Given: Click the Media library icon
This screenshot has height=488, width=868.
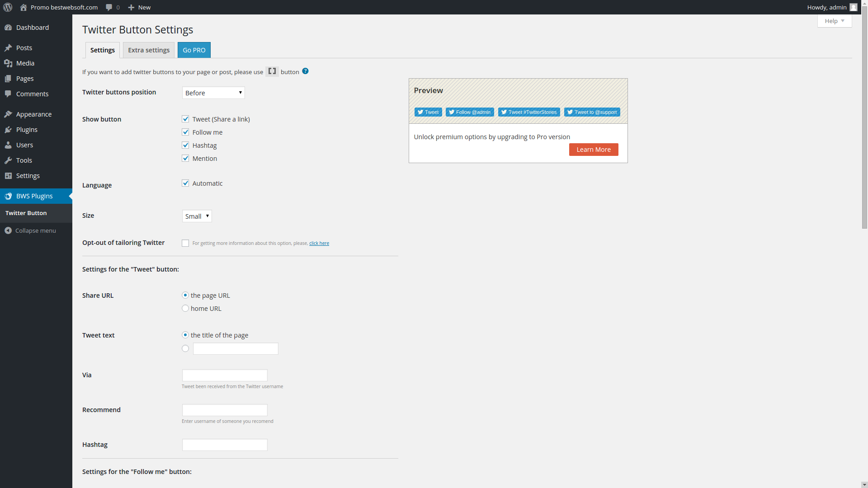Looking at the screenshot, I should coord(8,63).
